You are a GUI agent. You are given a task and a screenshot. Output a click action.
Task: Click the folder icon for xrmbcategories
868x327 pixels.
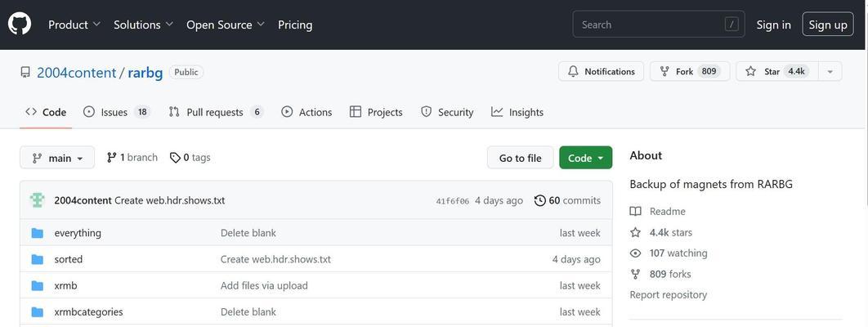(x=37, y=312)
